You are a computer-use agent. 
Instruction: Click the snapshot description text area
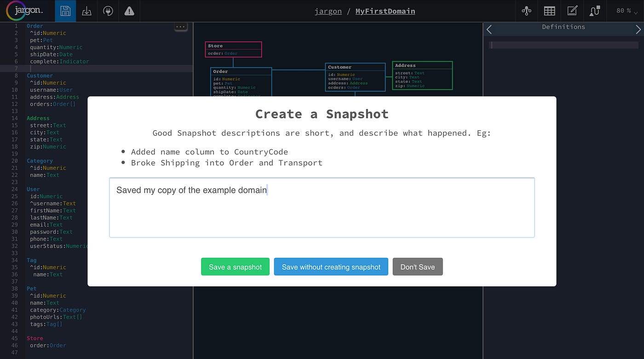click(322, 208)
